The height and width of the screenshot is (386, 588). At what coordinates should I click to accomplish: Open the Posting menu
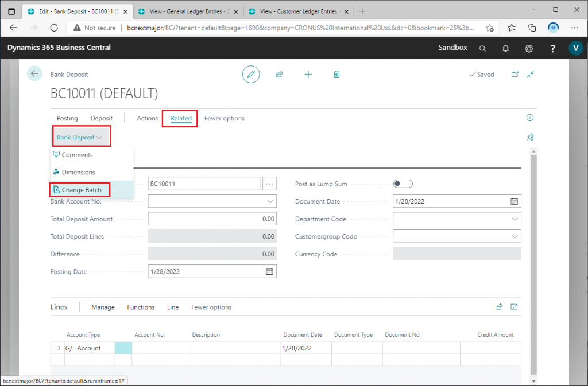coord(68,118)
